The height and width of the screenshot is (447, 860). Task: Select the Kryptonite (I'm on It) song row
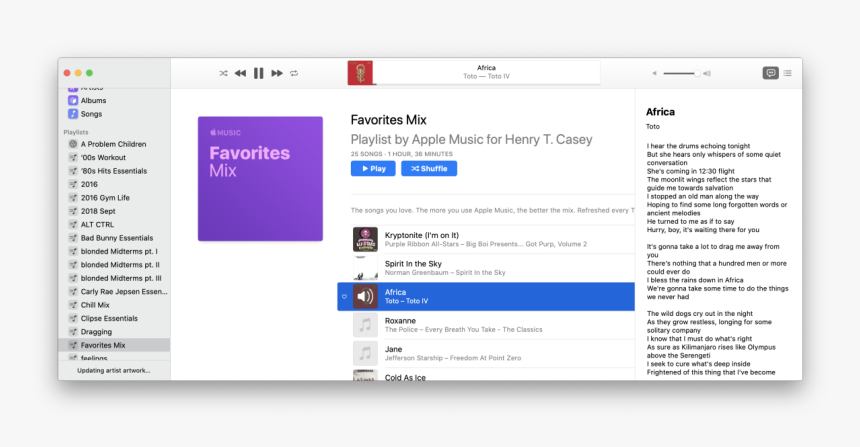486,239
